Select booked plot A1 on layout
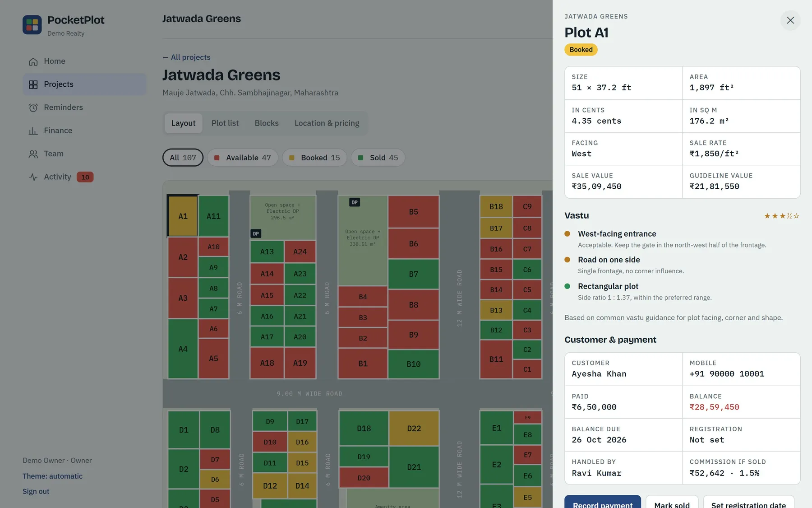The height and width of the screenshot is (508, 812). click(x=183, y=216)
